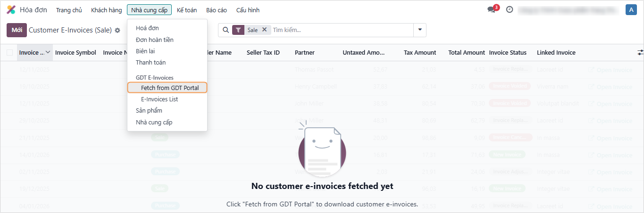Click the filter funnel icon in search
The height and width of the screenshot is (213, 644).
click(x=238, y=30)
